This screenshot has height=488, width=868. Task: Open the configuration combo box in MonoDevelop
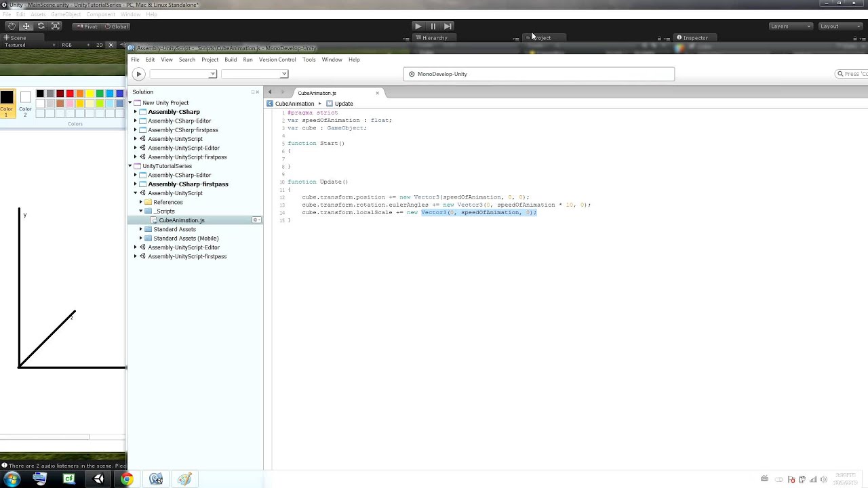point(183,74)
